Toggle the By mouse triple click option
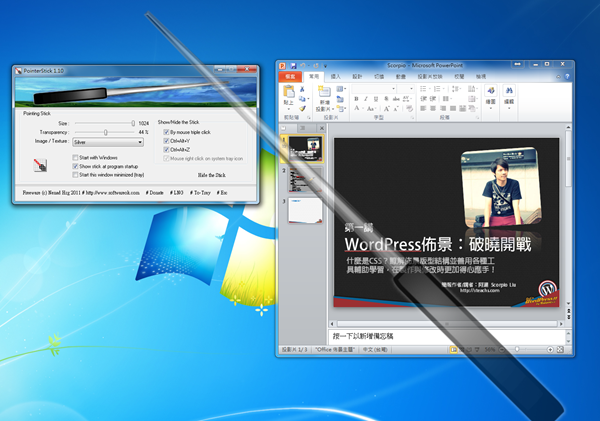Viewport: 600px width, 421px height. coord(166,132)
